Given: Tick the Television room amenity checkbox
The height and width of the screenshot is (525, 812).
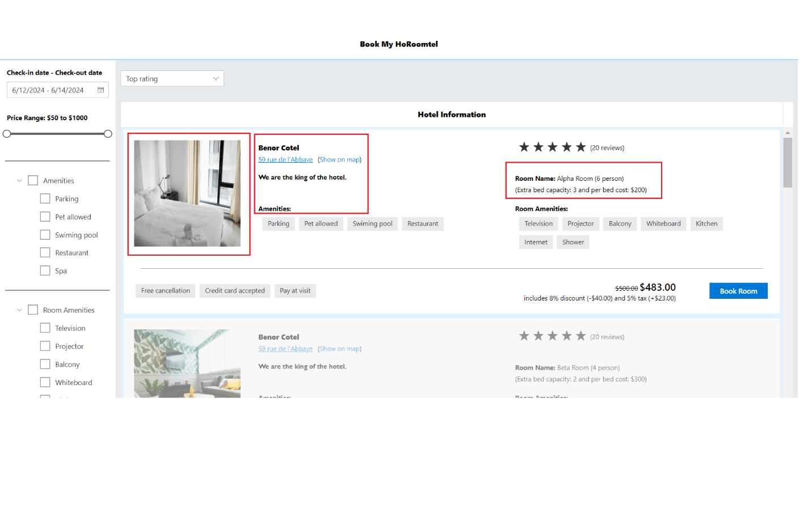Looking at the screenshot, I should tap(45, 328).
